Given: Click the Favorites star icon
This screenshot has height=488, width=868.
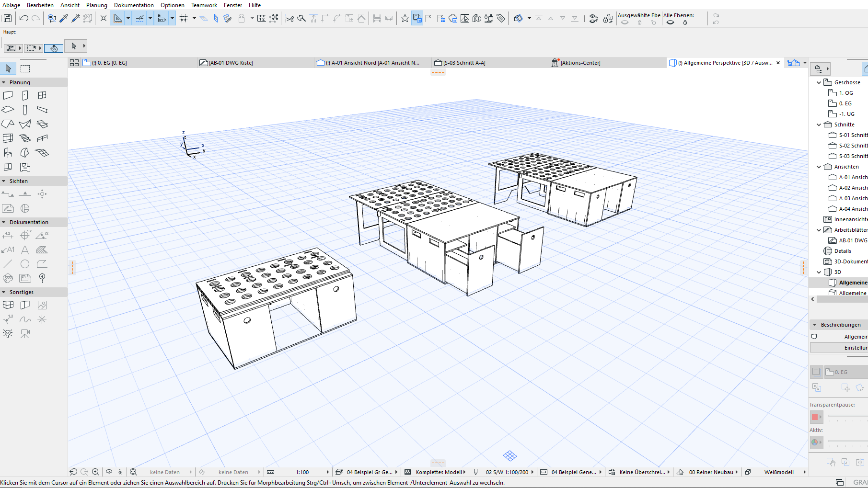Looking at the screenshot, I should click(x=405, y=18).
